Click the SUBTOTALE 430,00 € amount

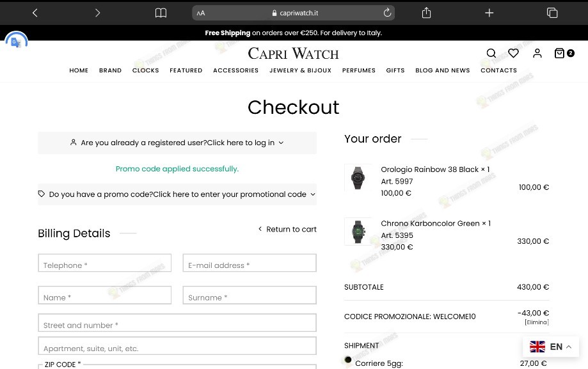tap(533, 287)
